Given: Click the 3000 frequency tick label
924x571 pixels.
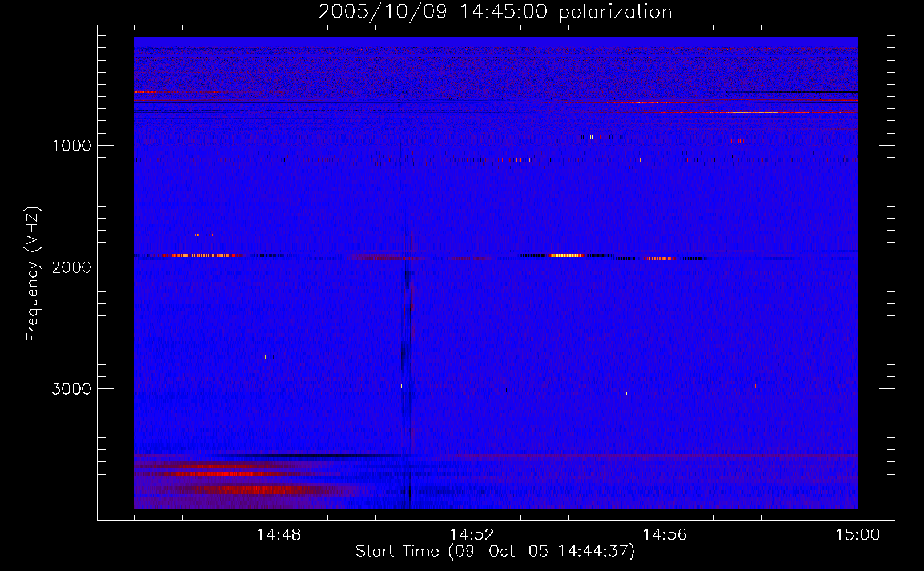Looking at the screenshot, I should coord(71,389).
